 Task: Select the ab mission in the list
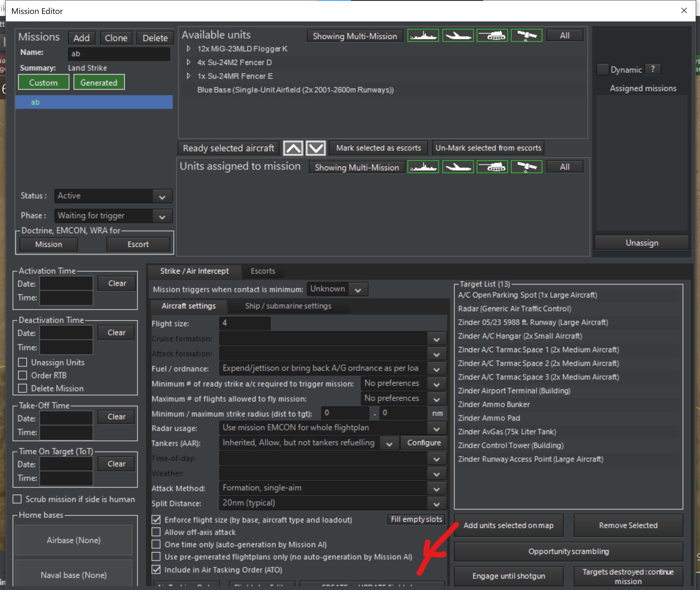[x=94, y=102]
